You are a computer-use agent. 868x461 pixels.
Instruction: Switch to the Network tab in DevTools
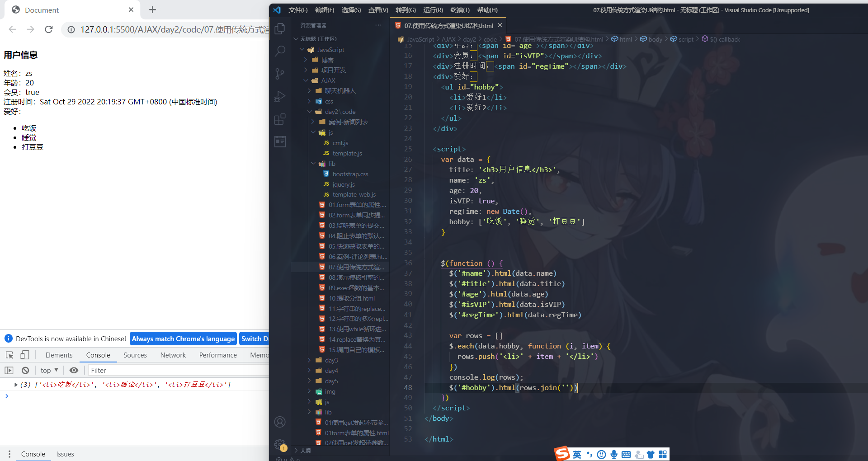point(173,355)
